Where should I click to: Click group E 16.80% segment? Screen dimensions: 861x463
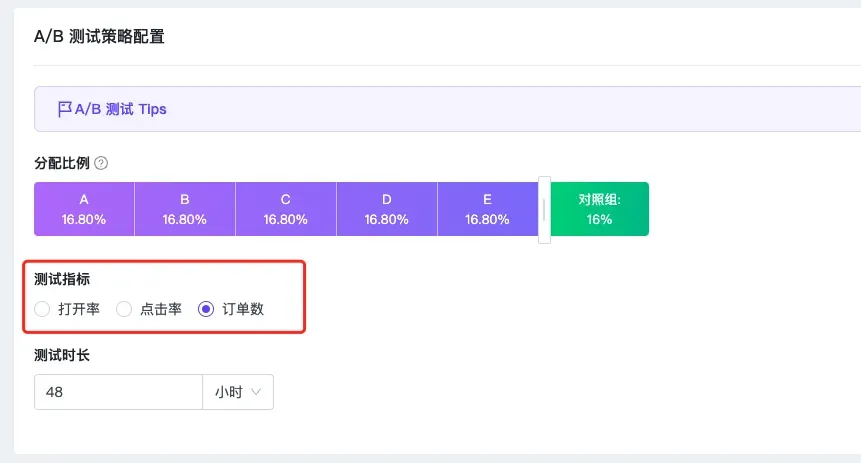(488, 209)
